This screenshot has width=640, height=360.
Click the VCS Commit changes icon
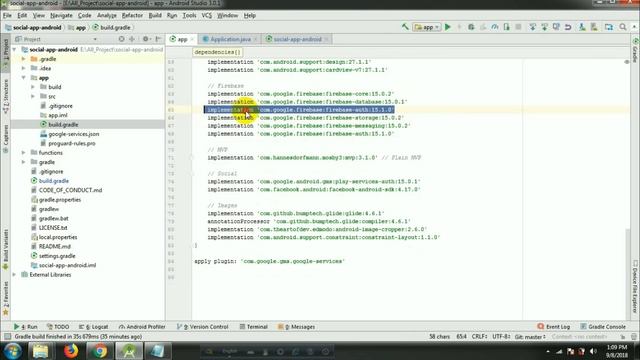pos(544,27)
